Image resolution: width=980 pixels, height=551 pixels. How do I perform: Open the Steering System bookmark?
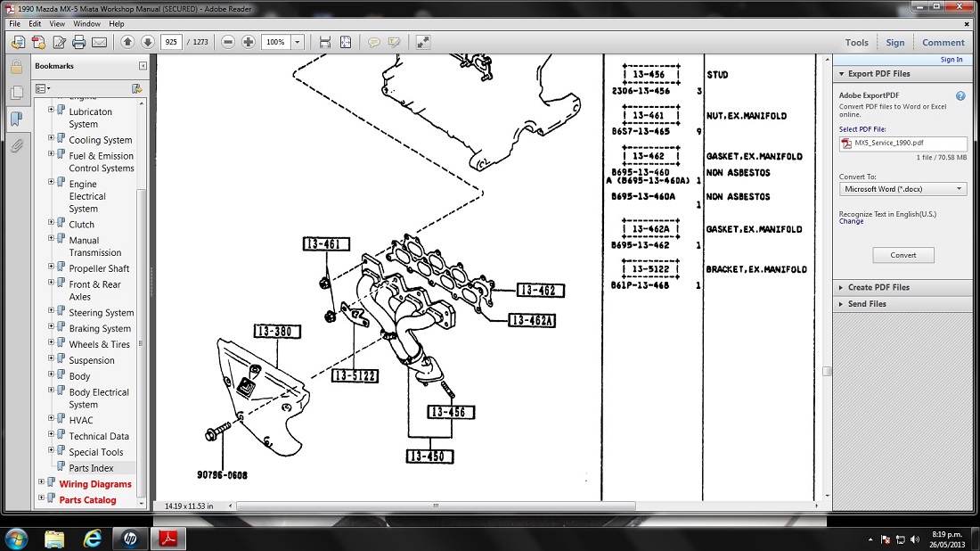102,313
